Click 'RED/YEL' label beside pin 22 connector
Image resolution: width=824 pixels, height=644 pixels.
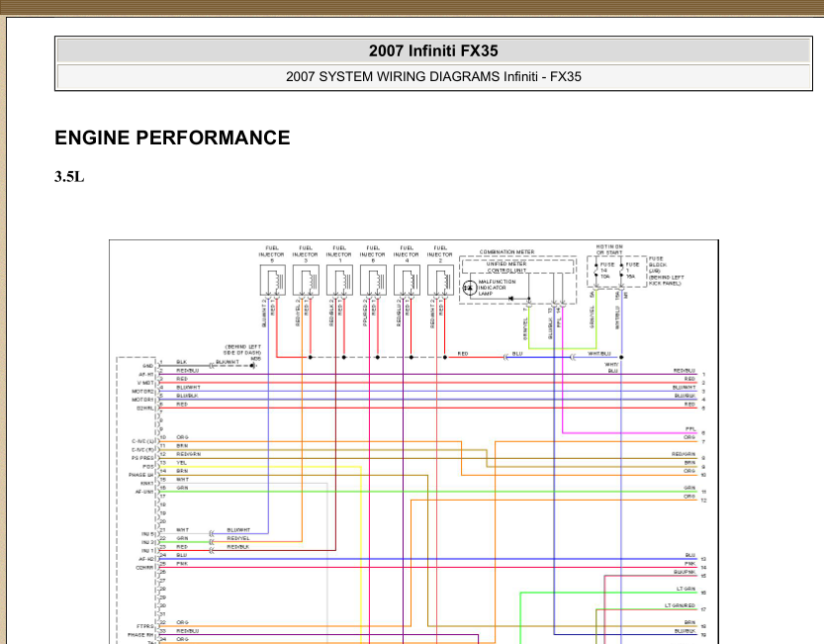point(238,538)
